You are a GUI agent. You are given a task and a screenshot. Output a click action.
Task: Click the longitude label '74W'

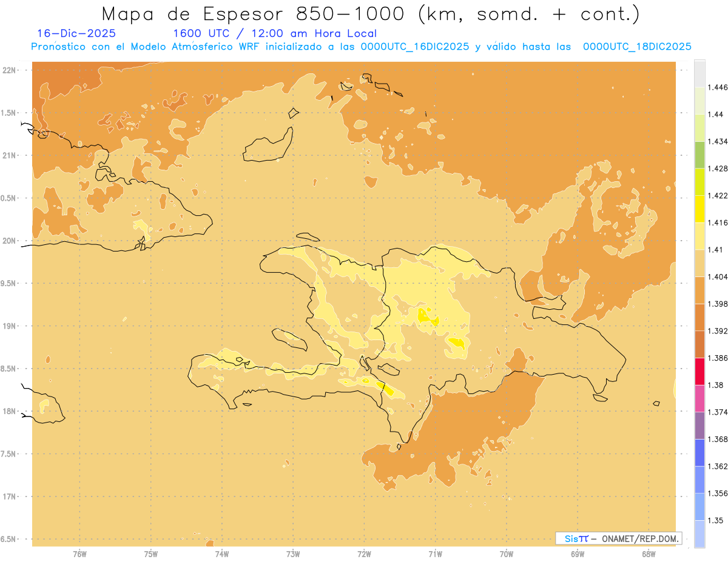(x=222, y=554)
